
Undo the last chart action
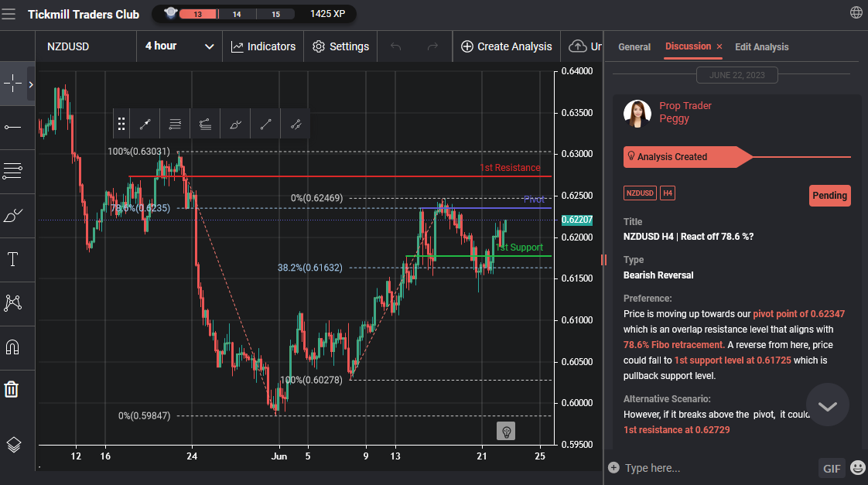[395, 46]
